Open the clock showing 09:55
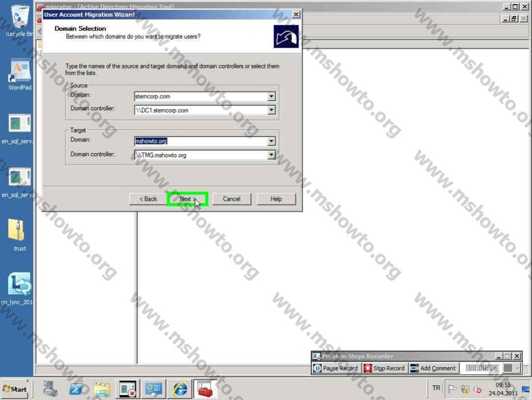Image resolution: width=532 pixels, height=400 pixels. (503, 389)
